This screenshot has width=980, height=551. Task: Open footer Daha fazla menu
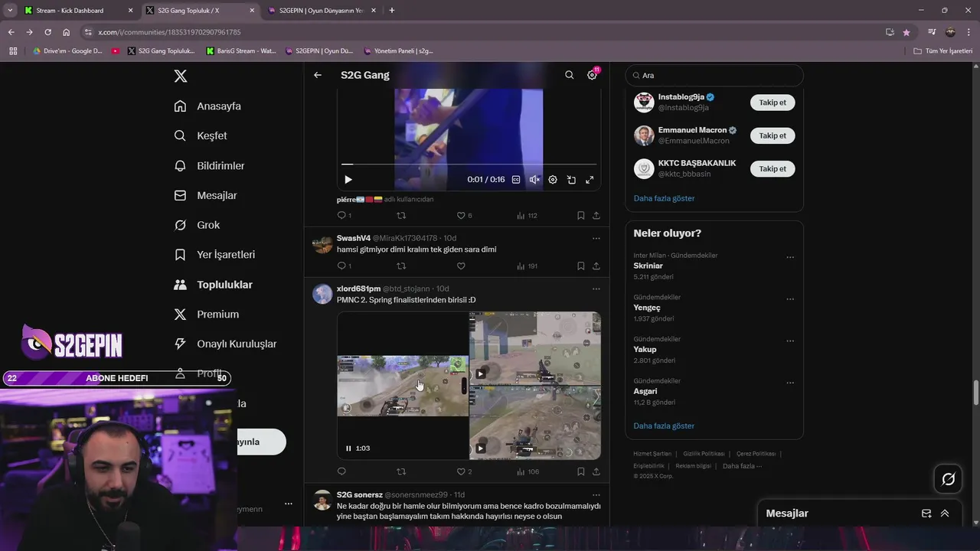(742, 466)
